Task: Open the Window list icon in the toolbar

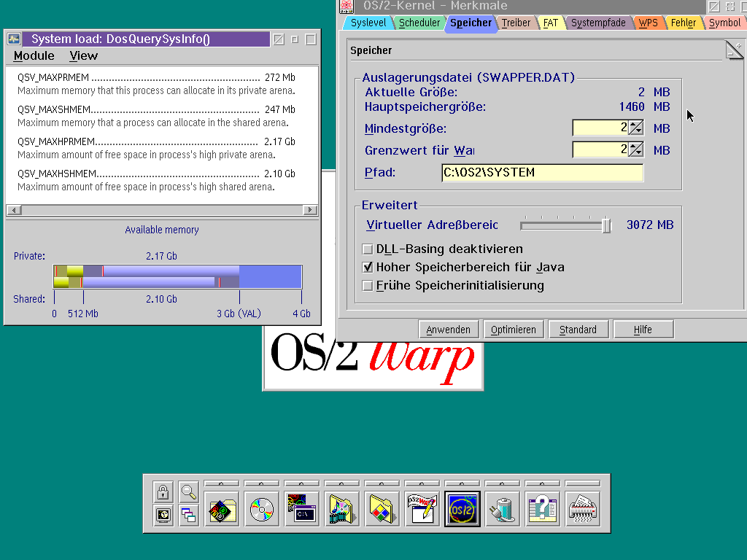Action: click(x=189, y=515)
